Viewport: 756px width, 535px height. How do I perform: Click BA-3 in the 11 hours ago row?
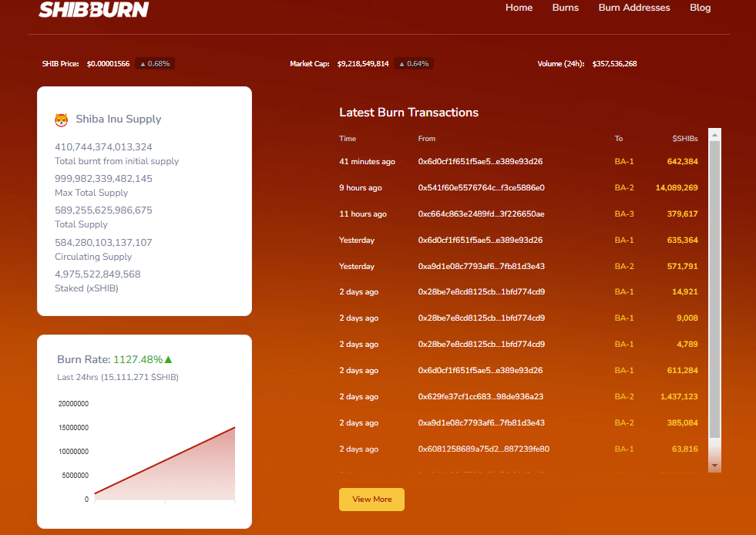coord(624,214)
